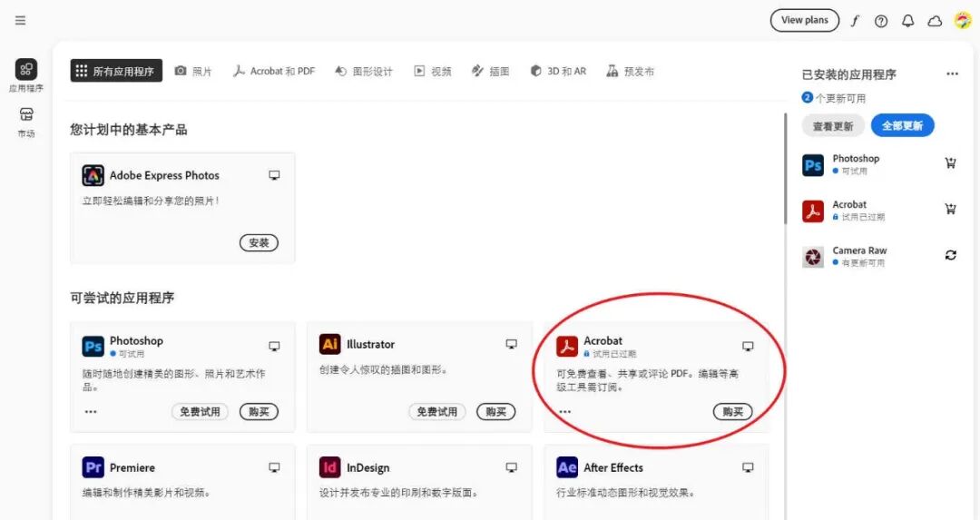Click the '个更新可用' updates available text
The width and height of the screenshot is (980, 520).
[x=840, y=98]
